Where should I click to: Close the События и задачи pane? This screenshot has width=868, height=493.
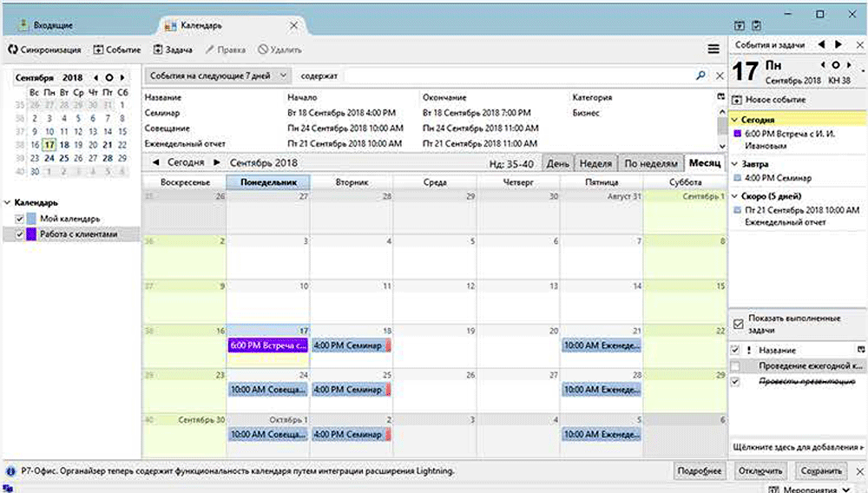(x=859, y=45)
